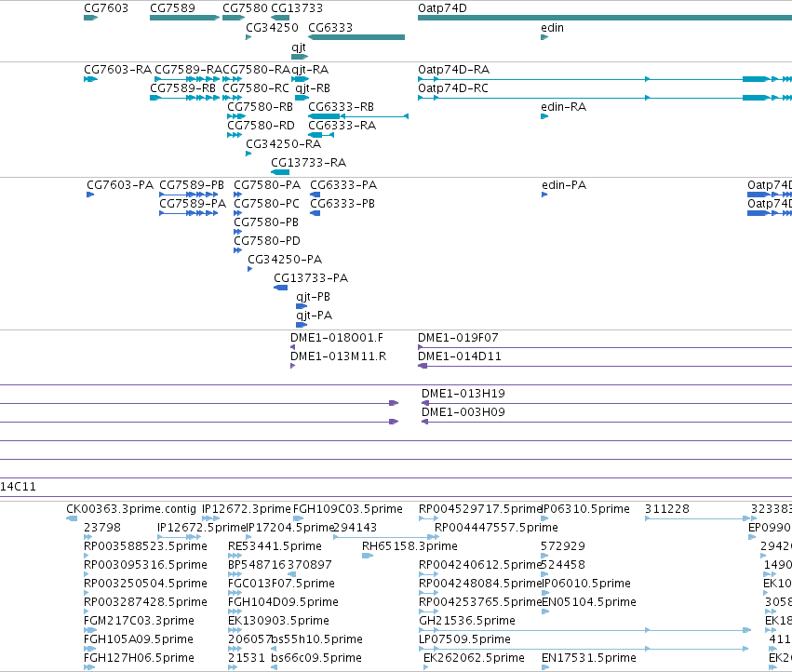This screenshot has height=672, width=792.
Task: Select the qjt gene label
Action: point(299,47)
